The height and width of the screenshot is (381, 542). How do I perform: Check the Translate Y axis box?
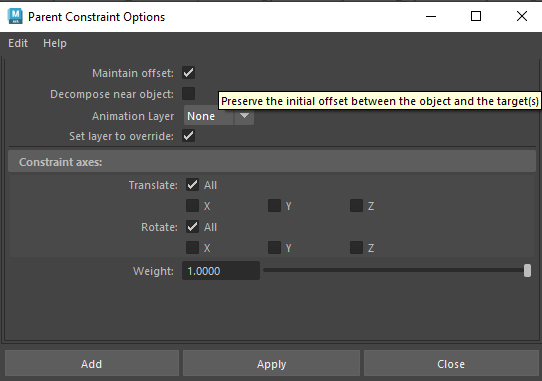point(274,205)
